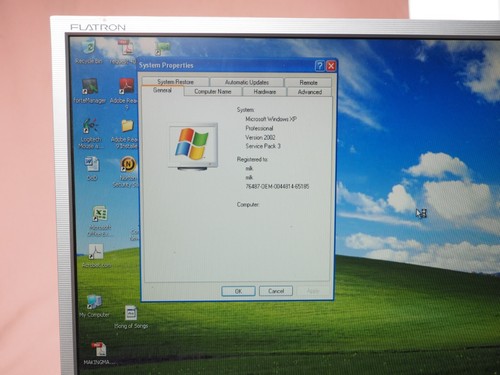Viewport: 500px width, 375px height.
Task: Launch the Norton Security shortcut
Action: [127, 172]
